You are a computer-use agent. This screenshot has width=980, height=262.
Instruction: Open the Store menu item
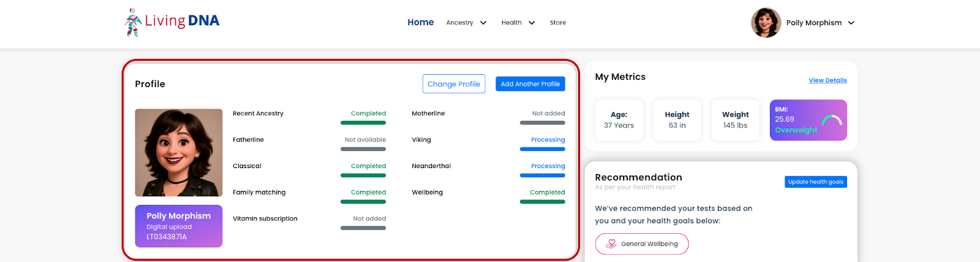[558, 23]
